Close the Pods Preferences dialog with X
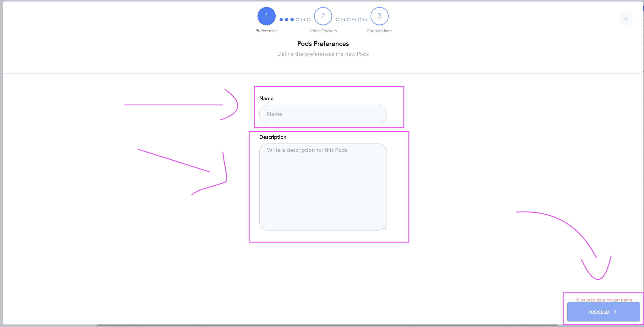The height and width of the screenshot is (327, 644). click(626, 19)
